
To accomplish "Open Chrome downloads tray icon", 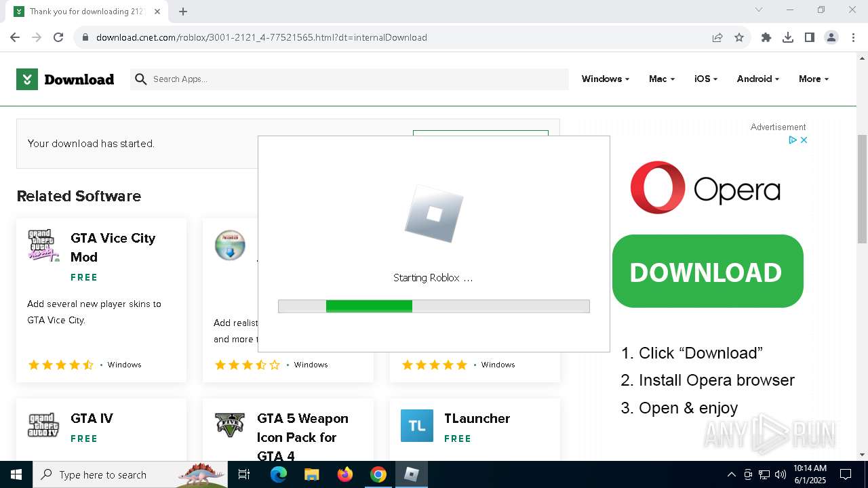I will [x=788, y=37].
